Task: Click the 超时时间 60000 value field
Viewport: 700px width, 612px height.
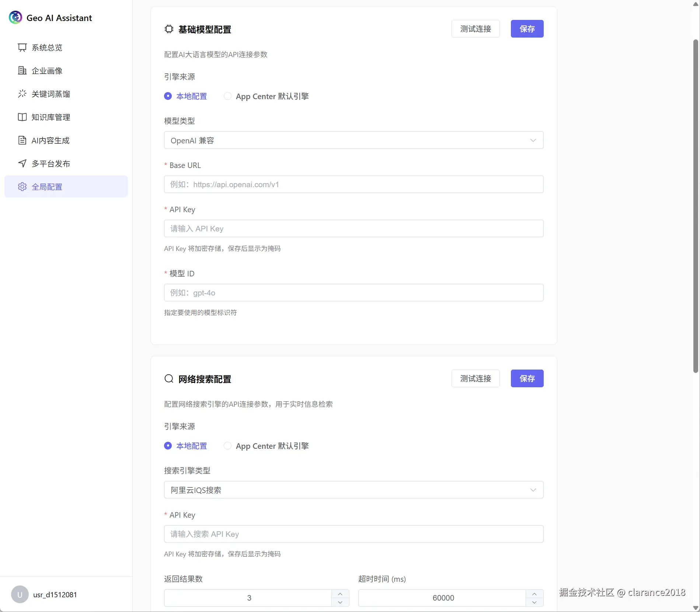Action: pyautogui.click(x=442, y=598)
